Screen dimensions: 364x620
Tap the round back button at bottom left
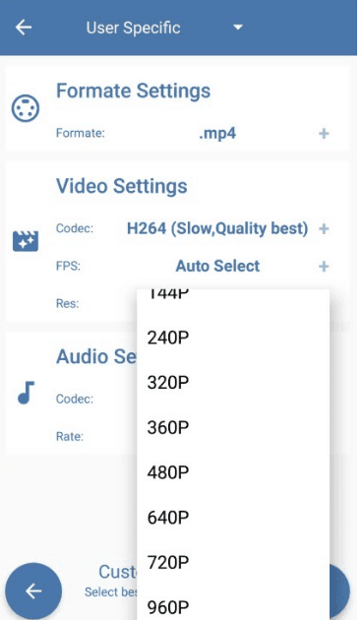(33, 590)
